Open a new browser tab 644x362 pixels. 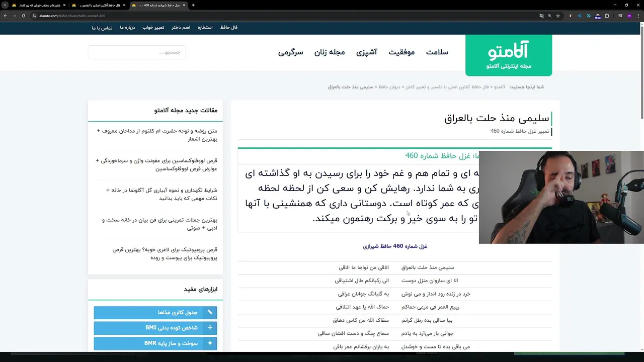pyautogui.click(x=193, y=5)
